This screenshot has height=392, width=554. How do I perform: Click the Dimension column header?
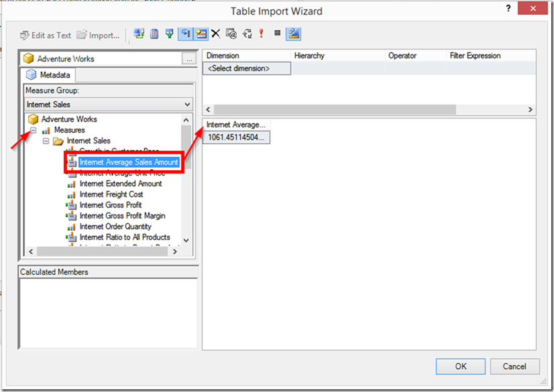tap(247, 56)
